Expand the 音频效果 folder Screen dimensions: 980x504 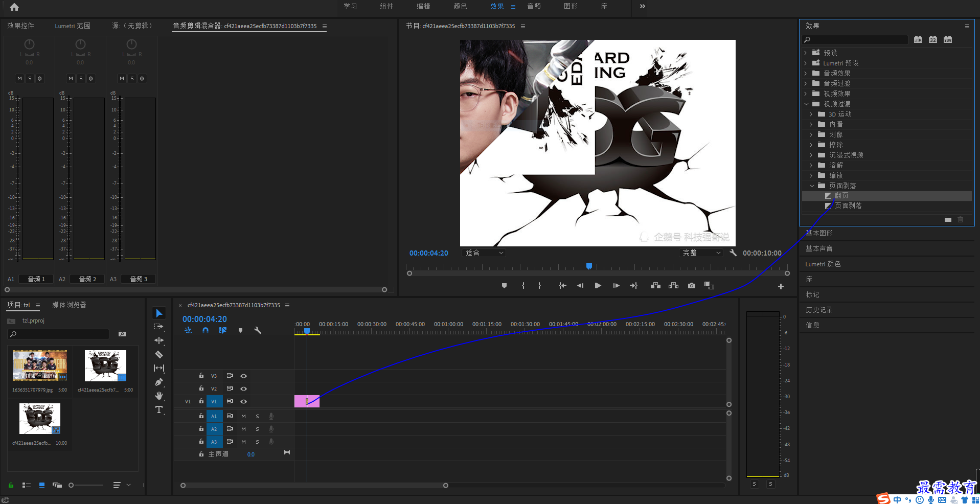coord(806,73)
